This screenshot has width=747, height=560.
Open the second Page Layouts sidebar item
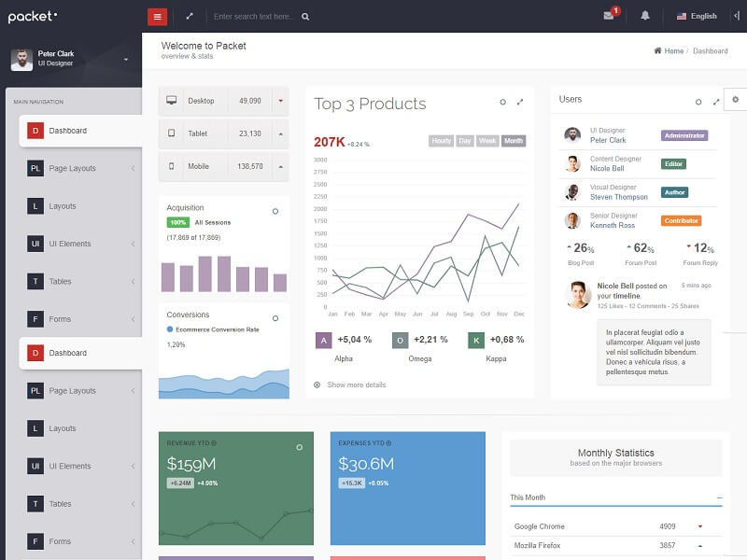(x=80, y=390)
